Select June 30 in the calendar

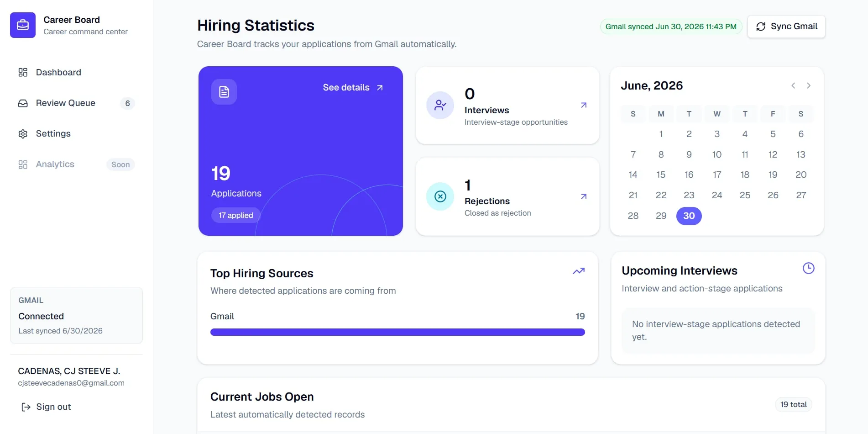689,216
